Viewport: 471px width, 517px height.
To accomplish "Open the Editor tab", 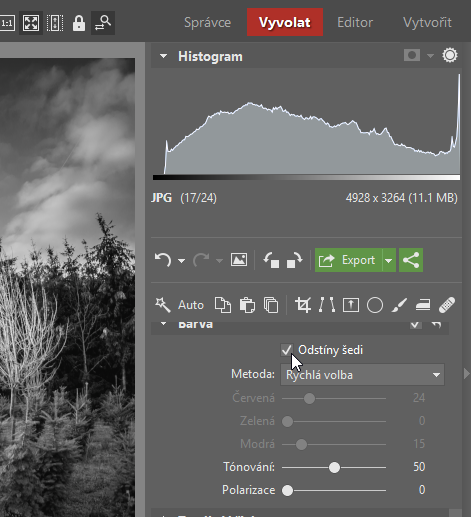I will [355, 23].
